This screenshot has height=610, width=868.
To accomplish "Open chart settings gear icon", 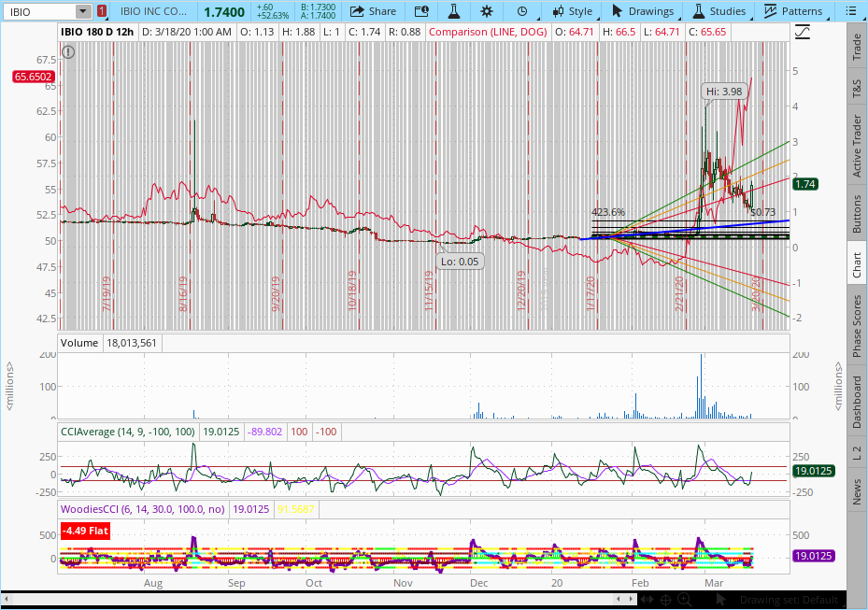I will pyautogui.click(x=486, y=11).
